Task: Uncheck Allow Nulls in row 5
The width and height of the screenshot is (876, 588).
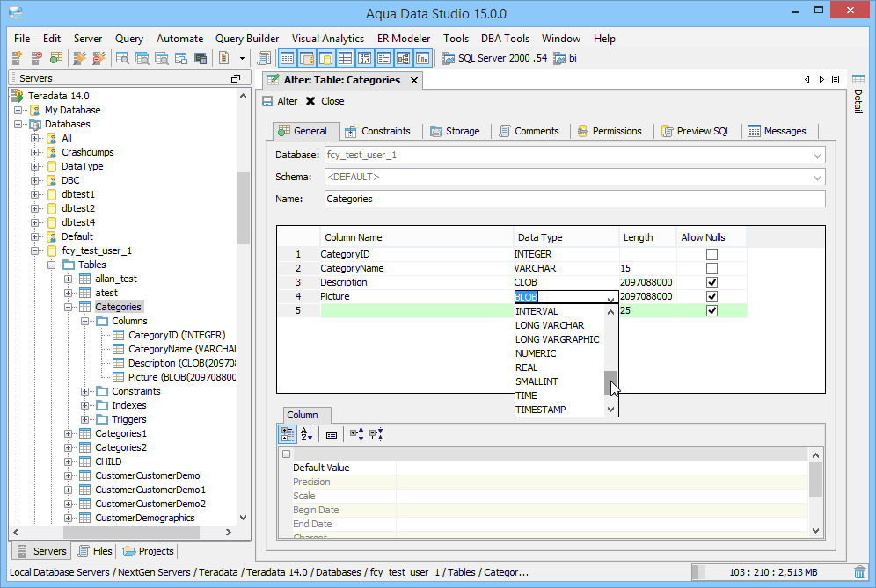Action: tap(712, 310)
